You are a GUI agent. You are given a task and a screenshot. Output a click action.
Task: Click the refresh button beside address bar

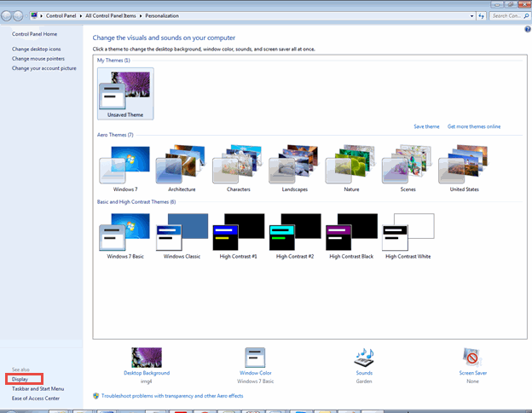pyautogui.click(x=481, y=15)
